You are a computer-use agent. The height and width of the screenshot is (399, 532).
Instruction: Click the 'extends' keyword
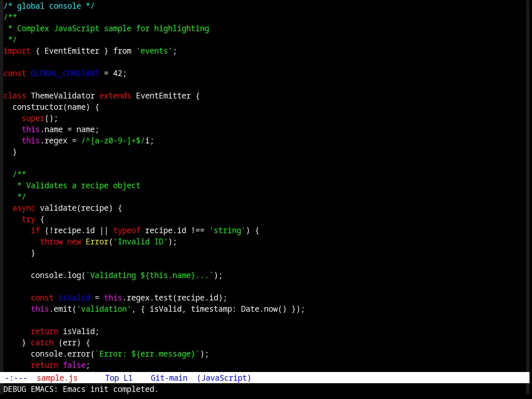115,96
